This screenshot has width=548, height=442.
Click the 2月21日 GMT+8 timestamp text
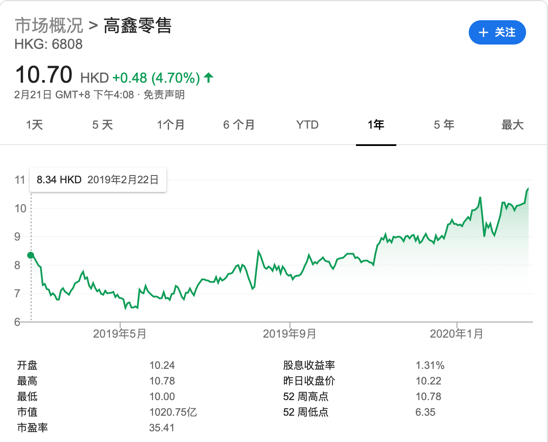coord(74,95)
